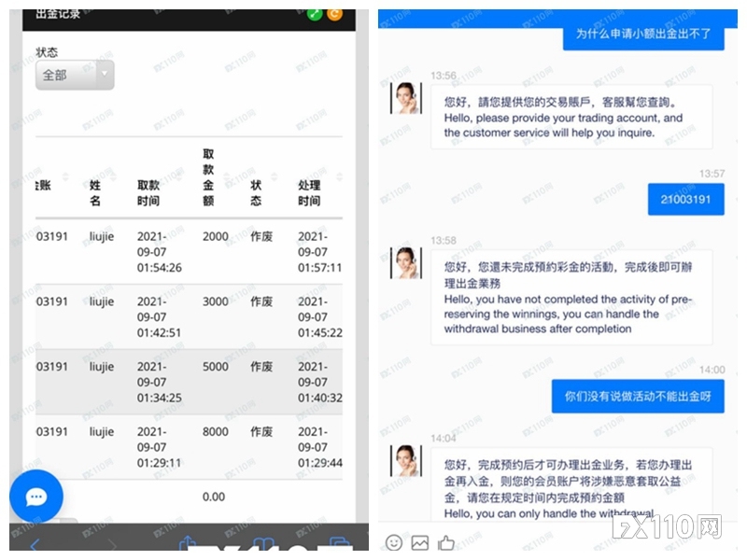This screenshot has width=747, height=560.
Task: Click the arrow on the 全部 status selector
Action: pyautogui.click(x=105, y=75)
